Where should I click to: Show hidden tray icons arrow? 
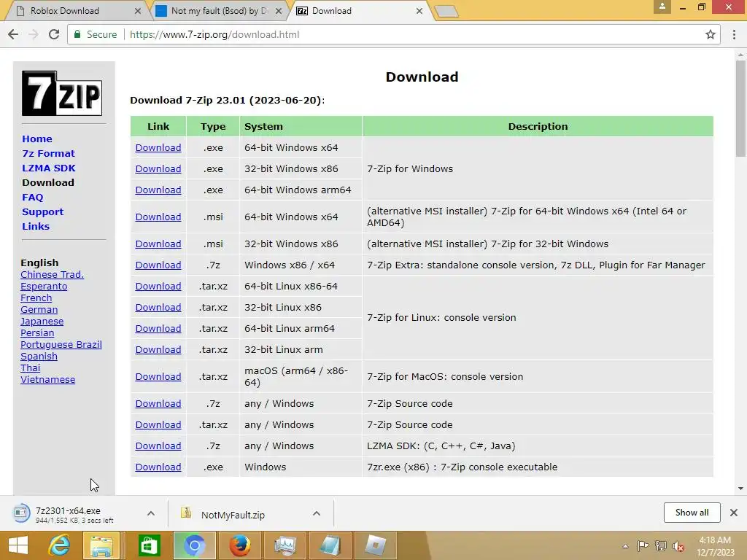(625, 546)
